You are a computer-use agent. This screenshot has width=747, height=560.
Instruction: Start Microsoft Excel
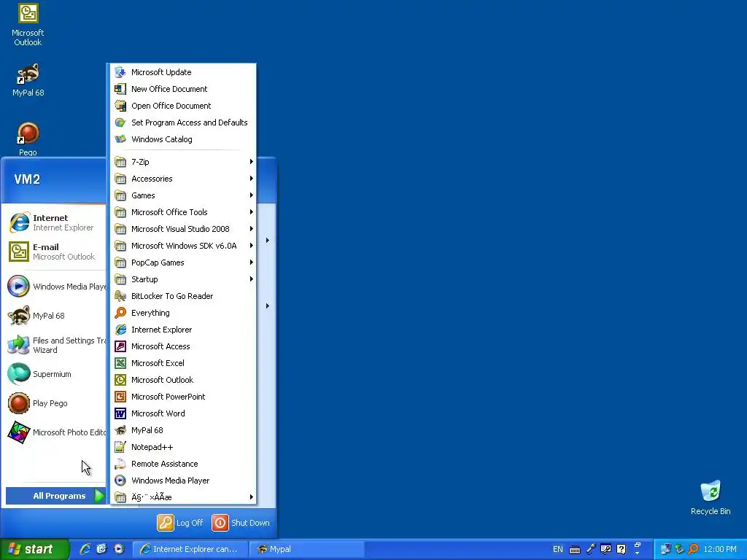pos(182,363)
